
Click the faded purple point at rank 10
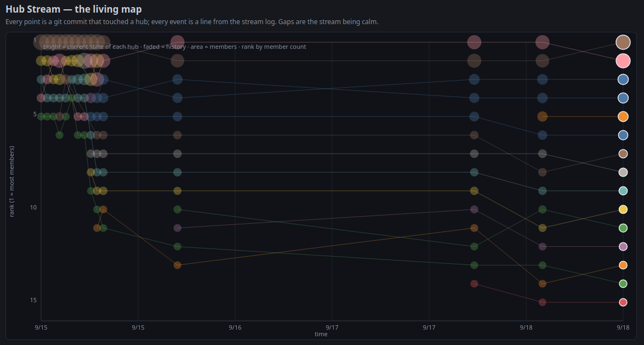[474, 210]
